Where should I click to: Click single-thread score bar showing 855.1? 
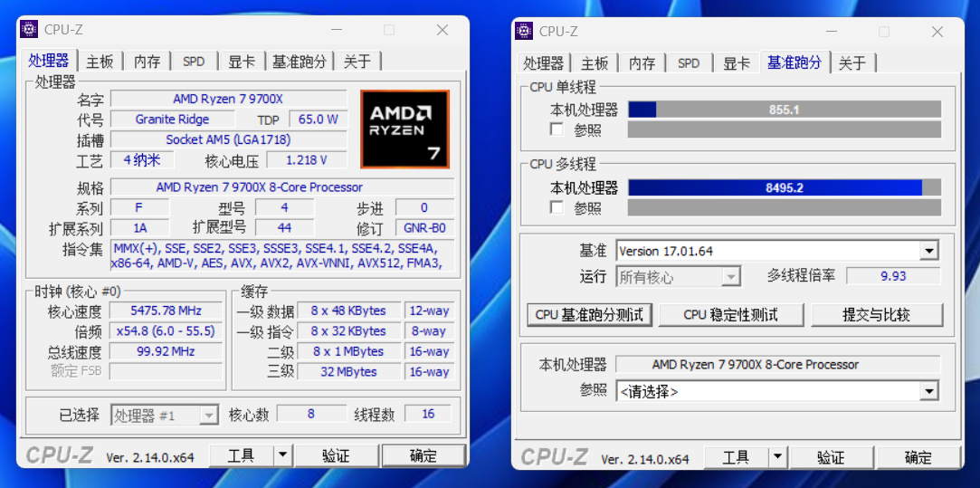pos(785,110)
